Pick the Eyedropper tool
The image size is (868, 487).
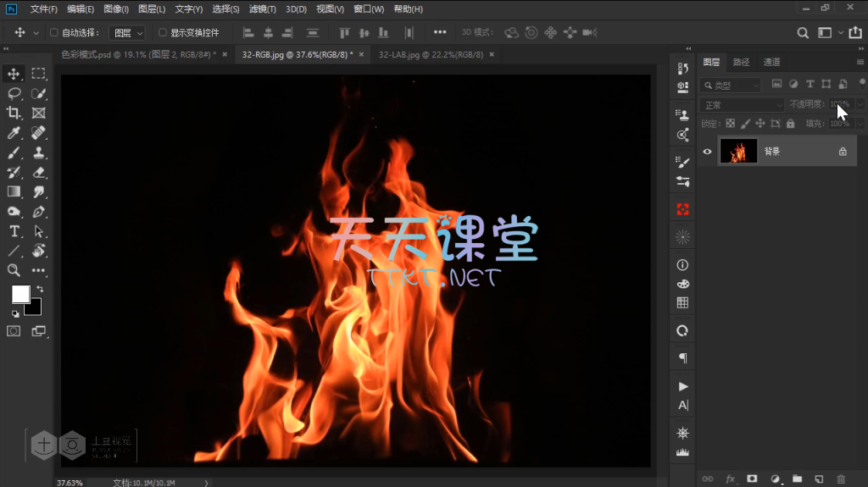point(14,133)
